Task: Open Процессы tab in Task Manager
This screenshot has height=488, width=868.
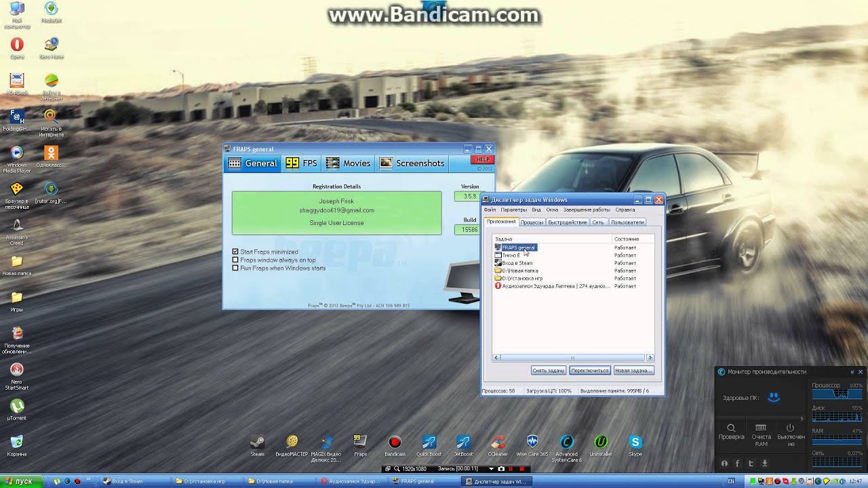Action: point(532,222)
